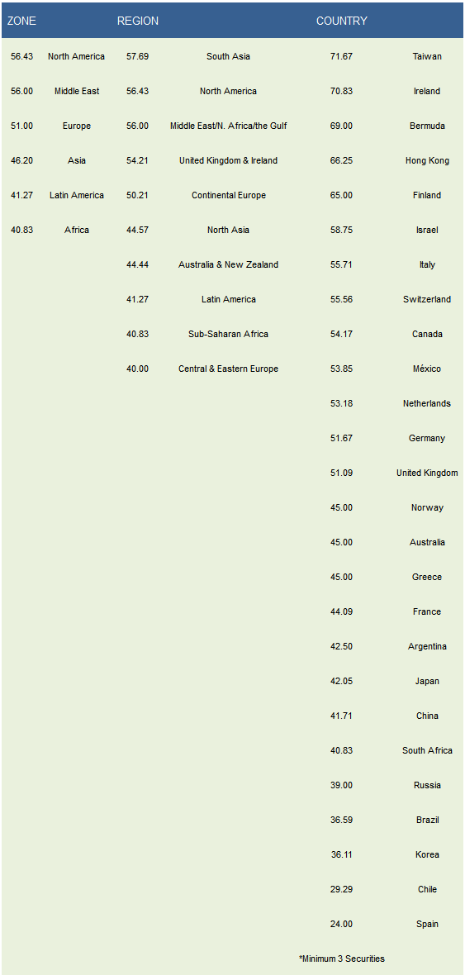Click the REGION column header
Screen dimensions: 465x980
tap(138, 21)
